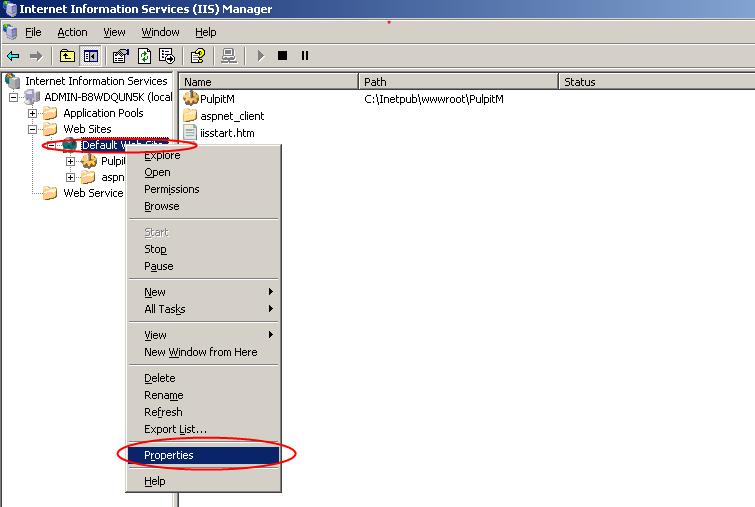755x507 pixels.
Task: Collapse the ADMIN-B8WDQUN5K local computer node
Action: [13, 97]
